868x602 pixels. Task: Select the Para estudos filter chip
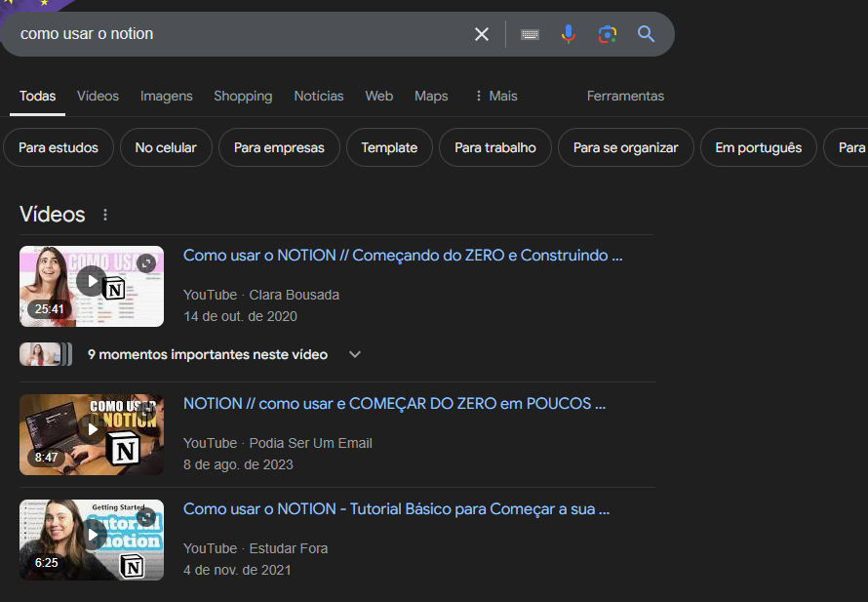tap(59, 147)
